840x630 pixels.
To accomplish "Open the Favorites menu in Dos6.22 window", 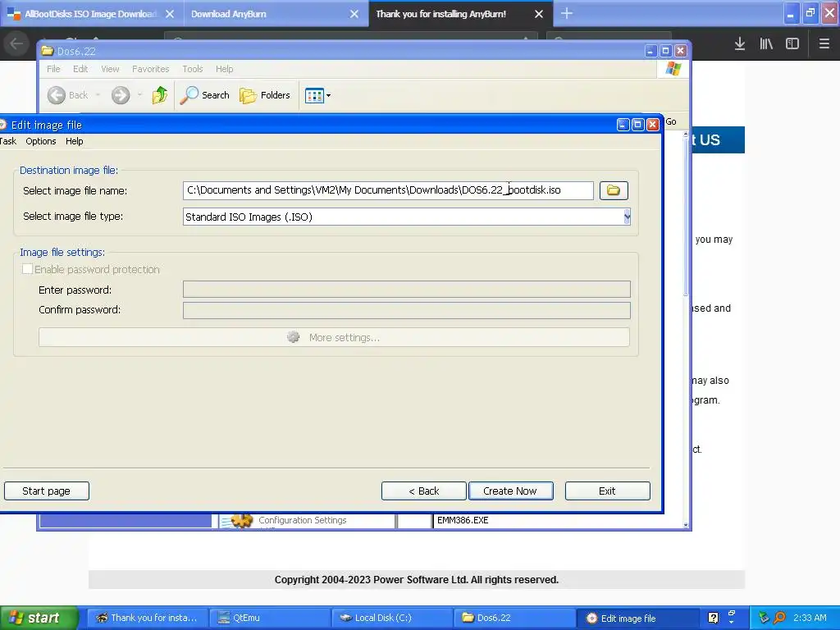I will [x=151, y=69].
